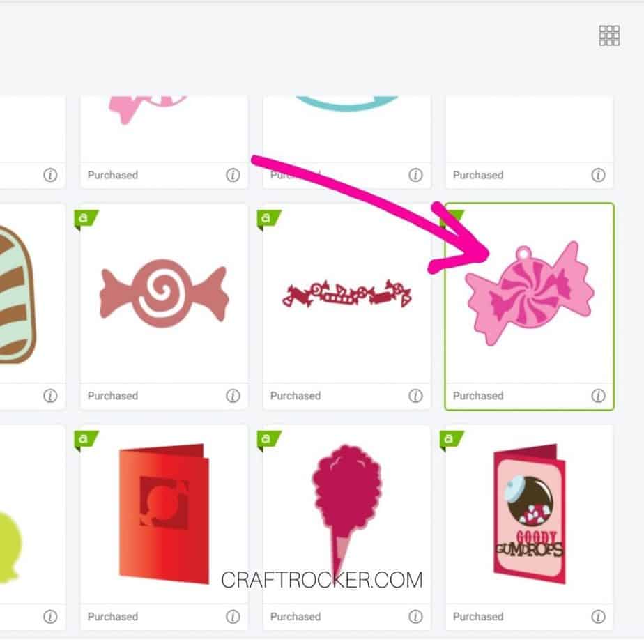Viewport: 644px width, 644px height.
Task: Select the rose swirl wrapped candy image
Action: coord(164,293)
